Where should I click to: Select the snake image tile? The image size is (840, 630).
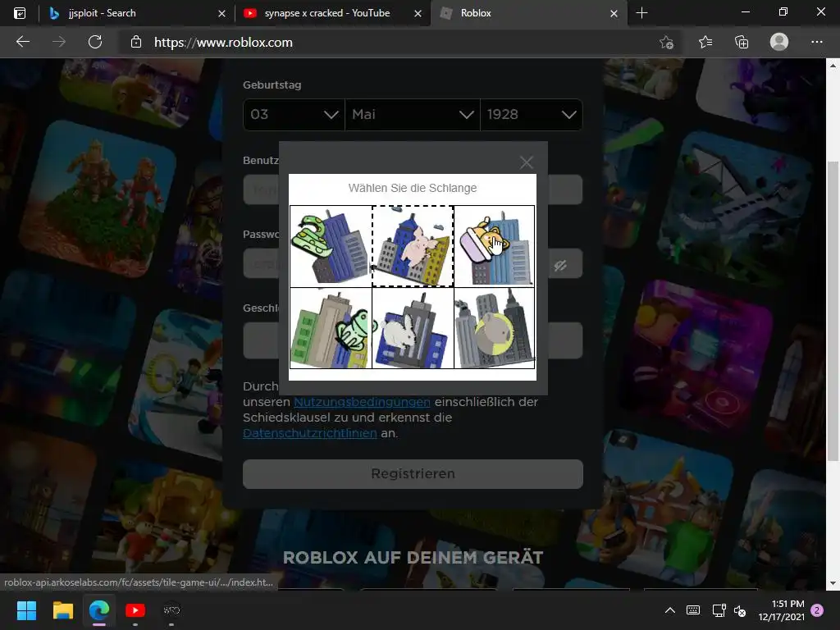[331, 246]
